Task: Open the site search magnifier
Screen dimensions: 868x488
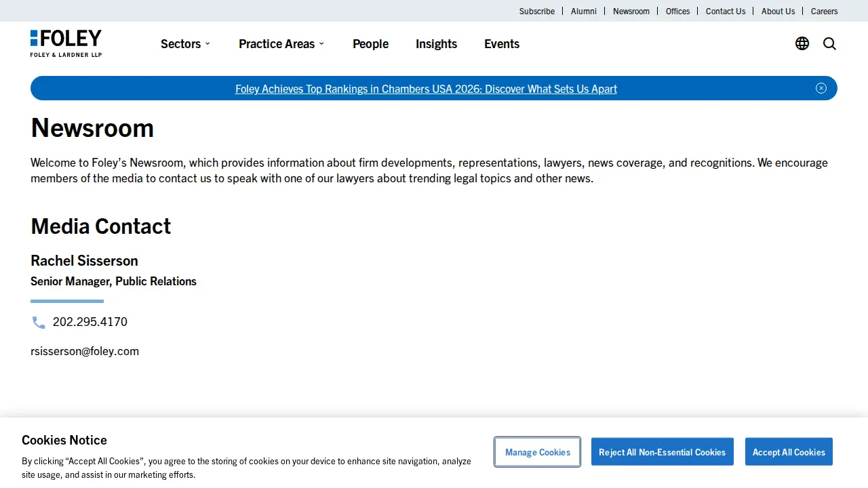Action: 829,43
